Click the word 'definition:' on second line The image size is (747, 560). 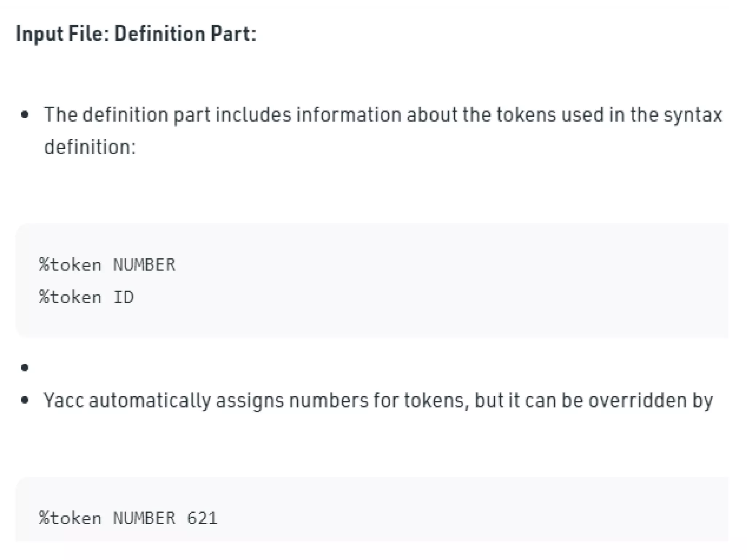(90, 147)
